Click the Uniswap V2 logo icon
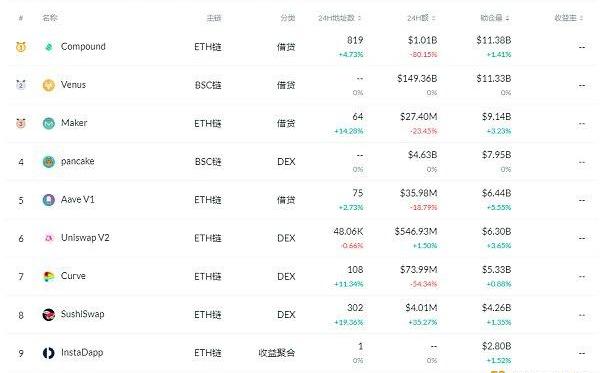Viewport: 600px width, 373px height. click(49, 238)
